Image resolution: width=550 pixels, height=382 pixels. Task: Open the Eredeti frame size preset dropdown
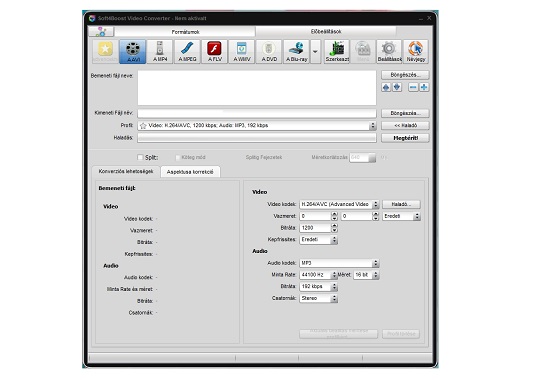pos(417,216)
